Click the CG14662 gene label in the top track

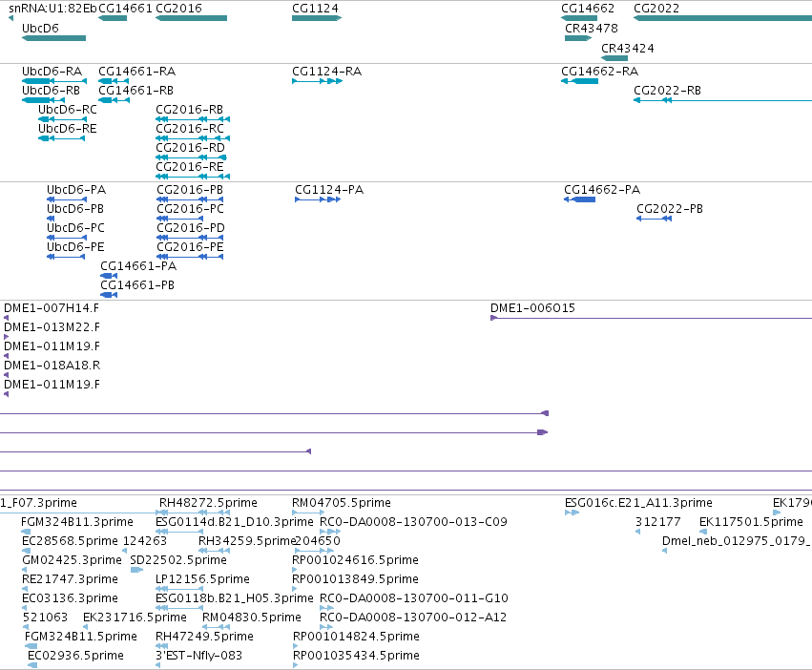point(588,9)
